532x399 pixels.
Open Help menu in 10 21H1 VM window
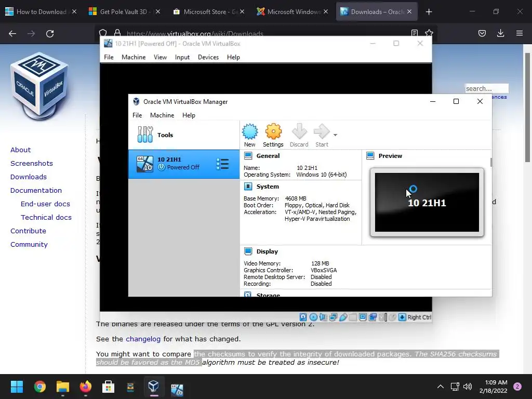(x=233, y=57)
